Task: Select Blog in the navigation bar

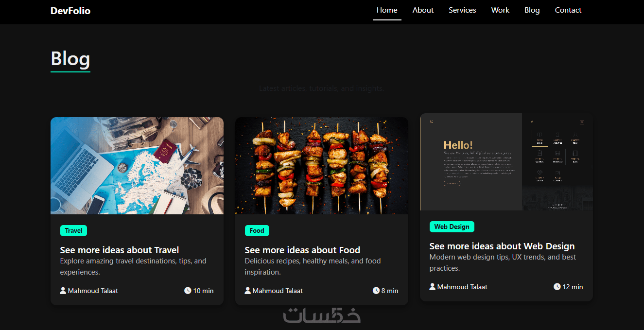Action: click(532, 10)
